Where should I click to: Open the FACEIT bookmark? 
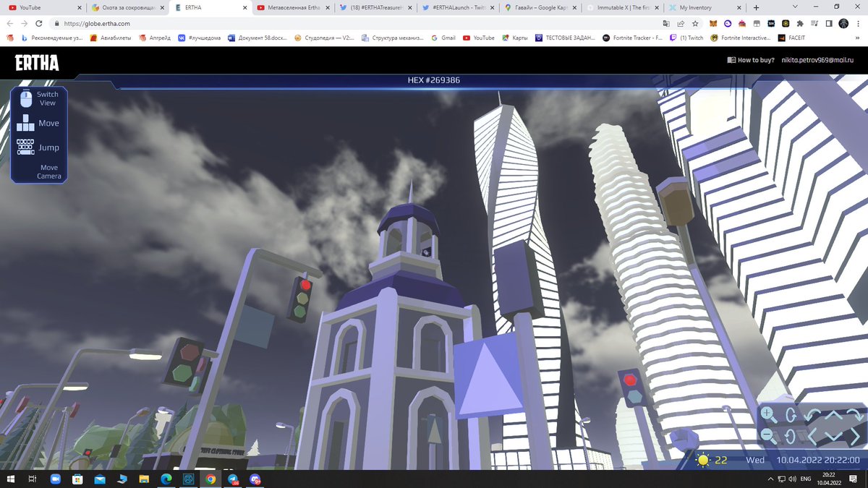tap(792, 38)
